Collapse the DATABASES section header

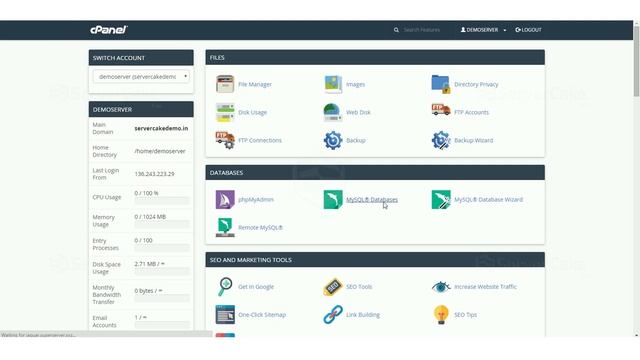click(375, 173)
